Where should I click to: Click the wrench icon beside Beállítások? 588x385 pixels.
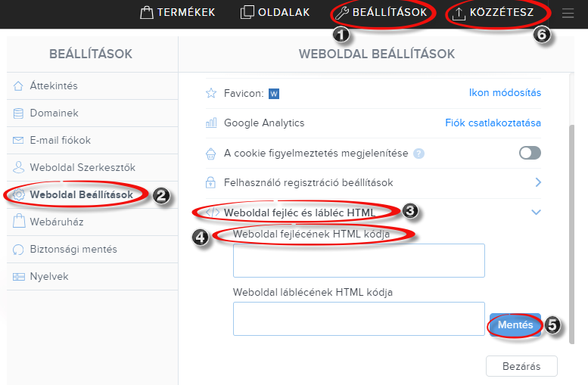[341, 13]
